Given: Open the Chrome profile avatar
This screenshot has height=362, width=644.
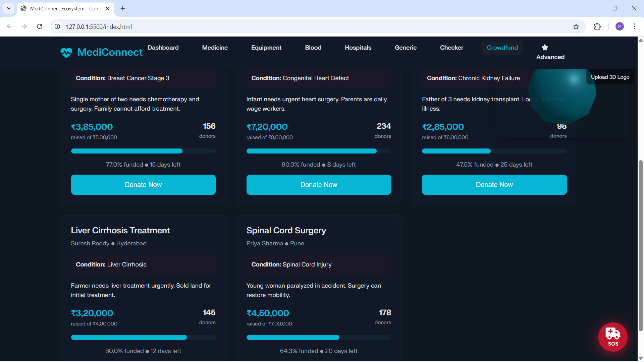Looking at the screenshot, I should pyautogui.click(x=620, y=26).
